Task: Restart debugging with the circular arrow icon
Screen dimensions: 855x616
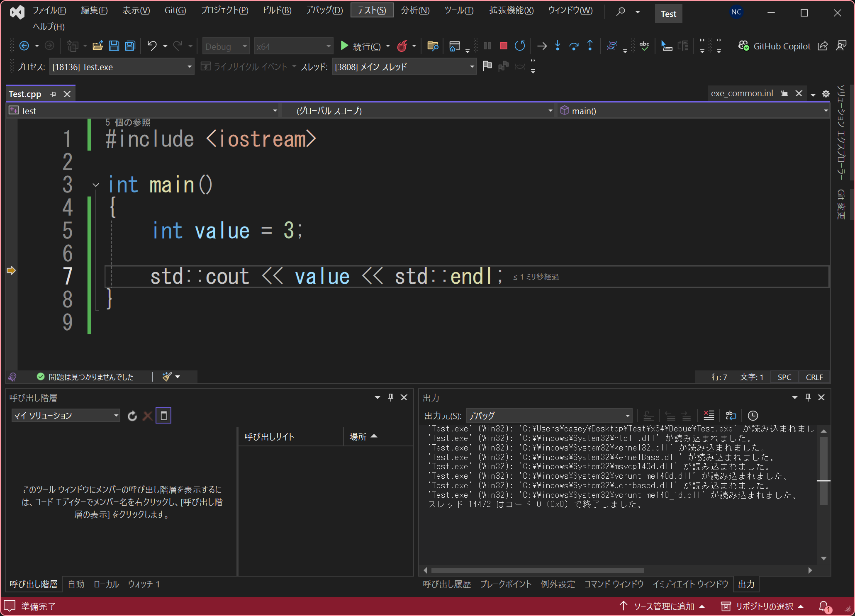Action: pyautogui.click(x=520, y=46)
